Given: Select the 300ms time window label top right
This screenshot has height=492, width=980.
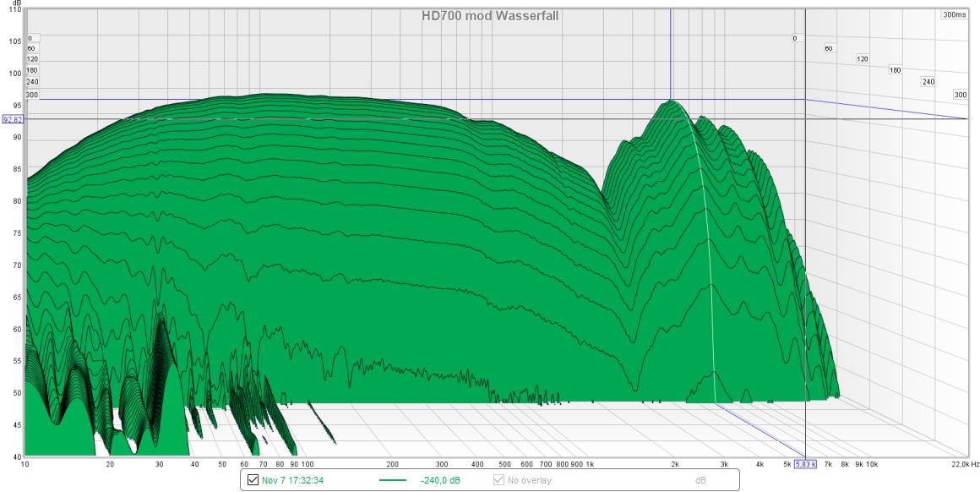Looking at the screenshot, I should tap(955, 14).
